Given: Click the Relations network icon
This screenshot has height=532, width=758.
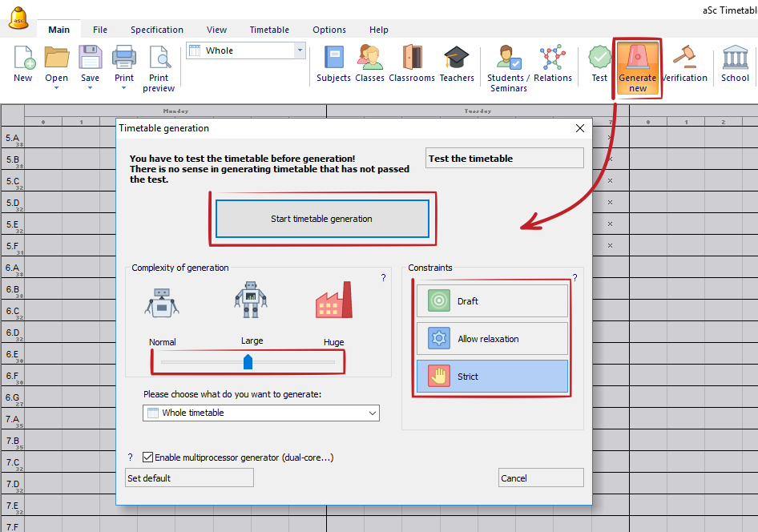Looking at the screenshot, I should (x=552, y=58).
